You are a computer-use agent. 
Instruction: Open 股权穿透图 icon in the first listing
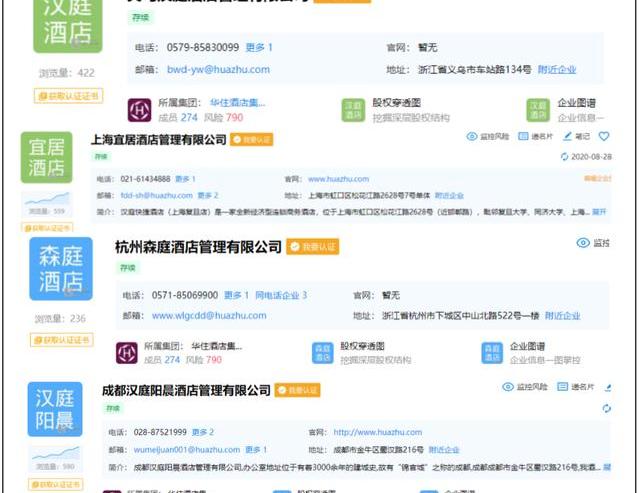click(x=353, y=109)
